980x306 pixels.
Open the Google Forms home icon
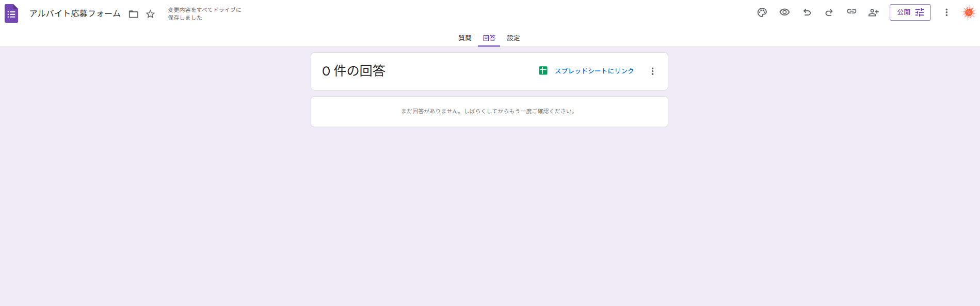click(11, 13)
